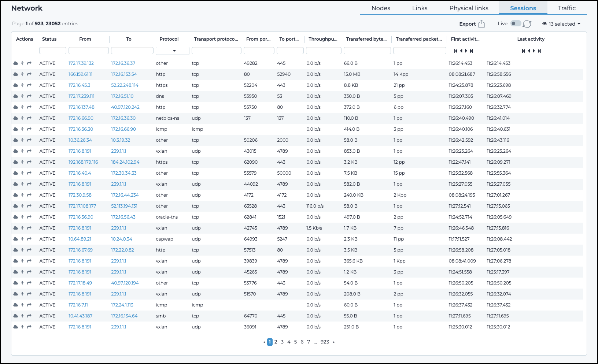Select the capwap protocol cell
598x364 pixels.
[165, 239]
